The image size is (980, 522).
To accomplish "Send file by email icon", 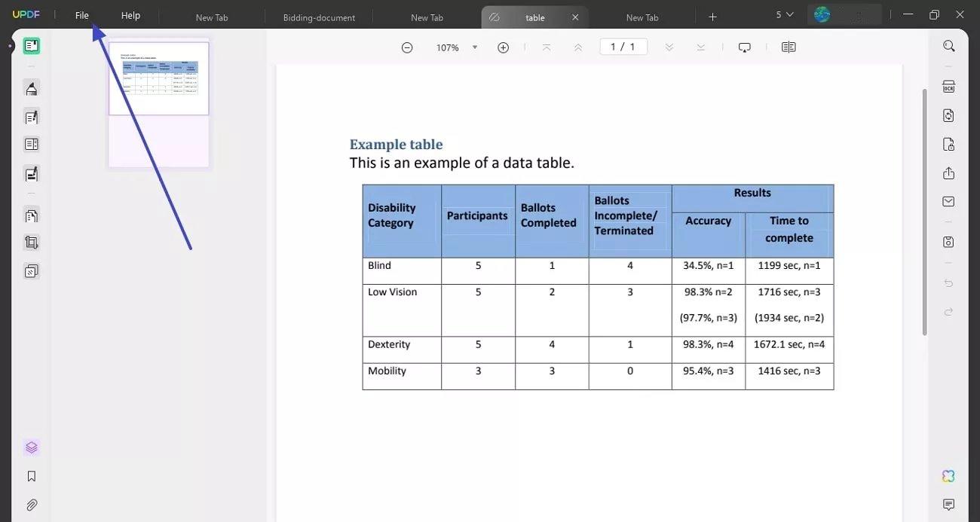I will pos(948,202).
